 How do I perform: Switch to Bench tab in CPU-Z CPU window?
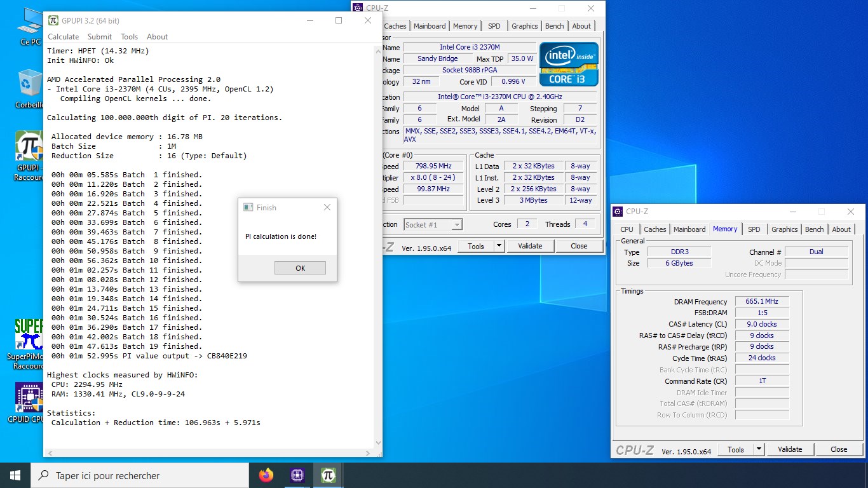[555, 26]
